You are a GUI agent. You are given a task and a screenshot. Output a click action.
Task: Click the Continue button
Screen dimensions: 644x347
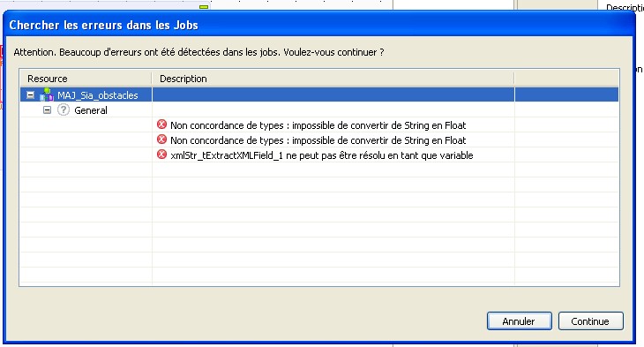[590, 321]
